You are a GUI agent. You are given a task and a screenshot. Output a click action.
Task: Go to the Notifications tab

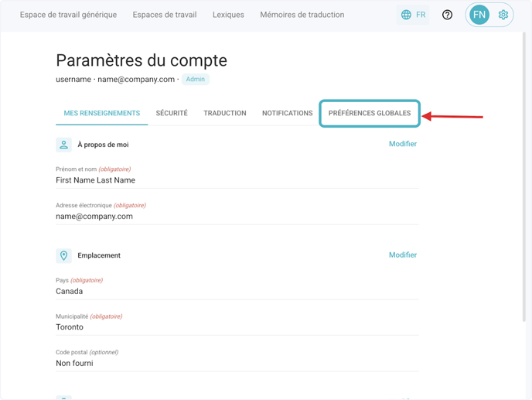point(287,113)
